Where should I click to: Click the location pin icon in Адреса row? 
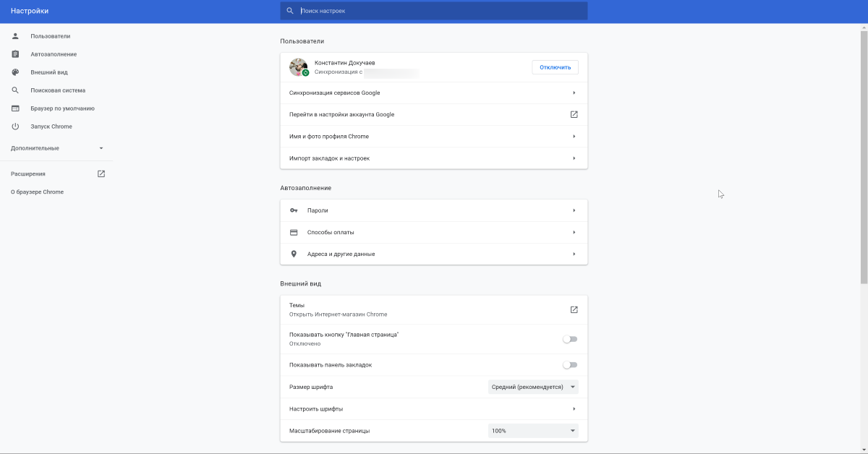(294, 254)
